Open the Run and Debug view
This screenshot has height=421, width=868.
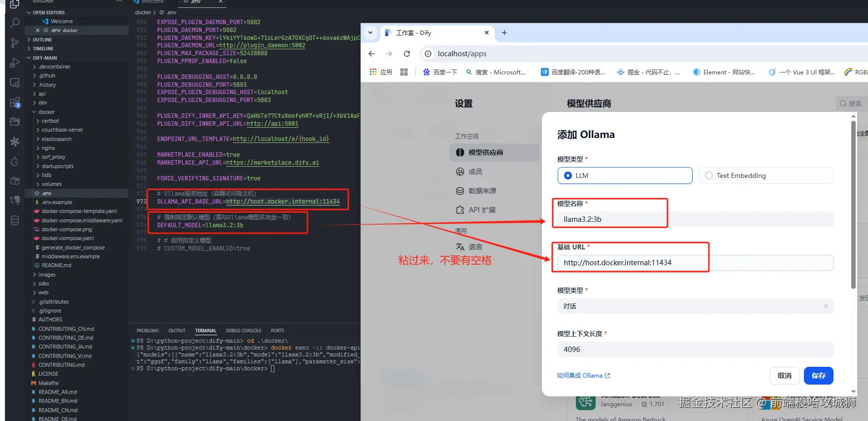15,63
